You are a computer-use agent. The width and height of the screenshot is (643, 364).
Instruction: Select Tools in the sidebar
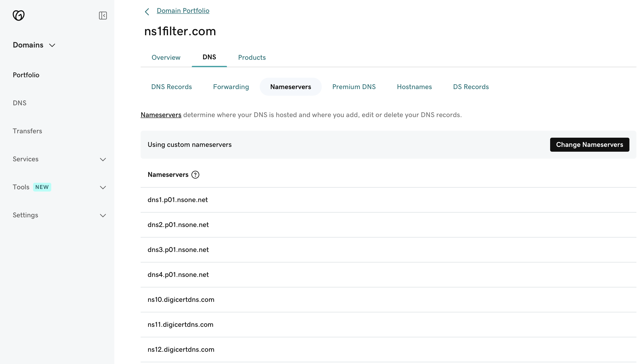pos(21,187)
